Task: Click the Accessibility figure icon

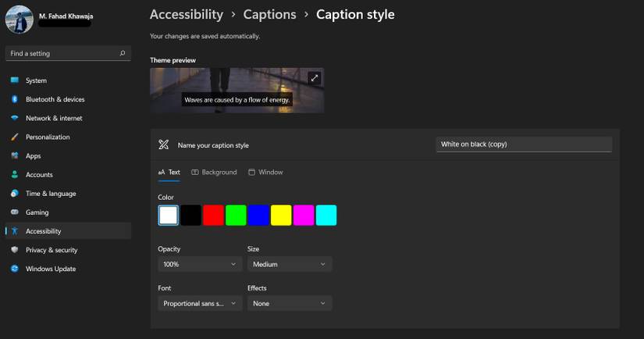Action: tap(15, 231)
